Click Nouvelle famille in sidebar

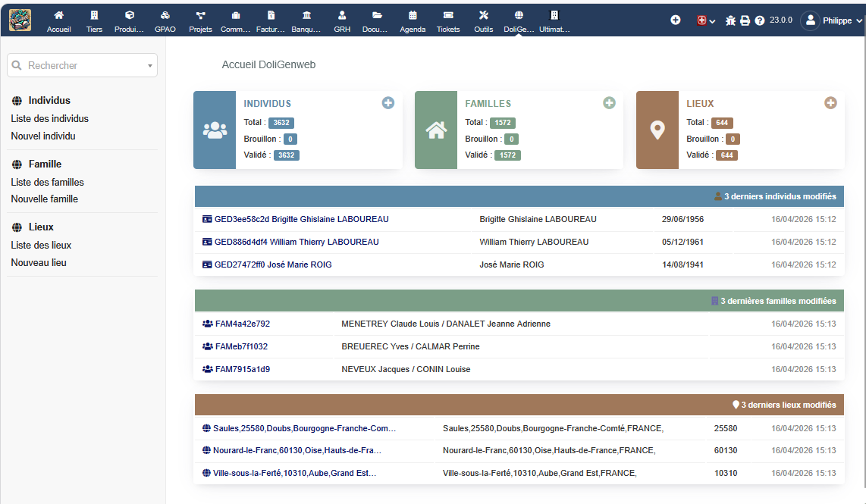44,199
